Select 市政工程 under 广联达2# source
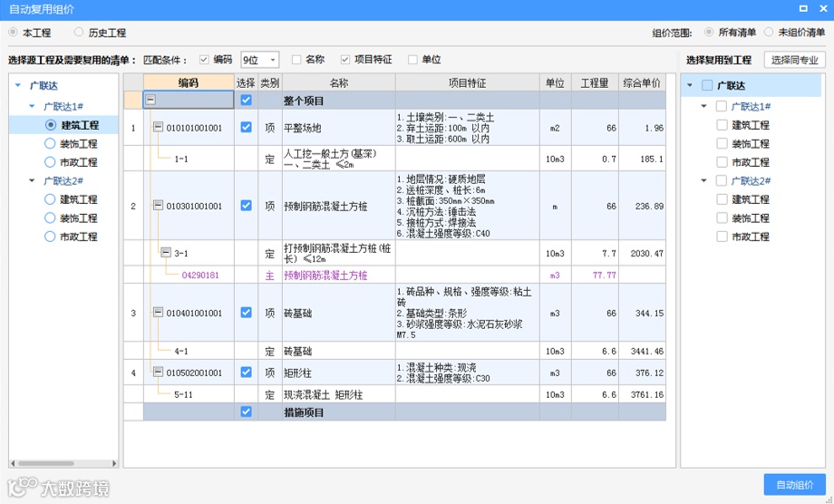This screenshot has width=834, height=504. [x=50, y=237]
